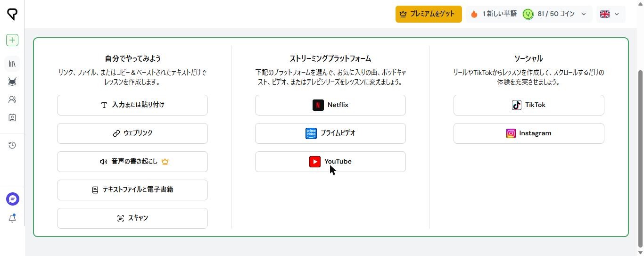This screenshot has height=256, width=644.
Task: Click the green coin icon
Action: (528, 14)
